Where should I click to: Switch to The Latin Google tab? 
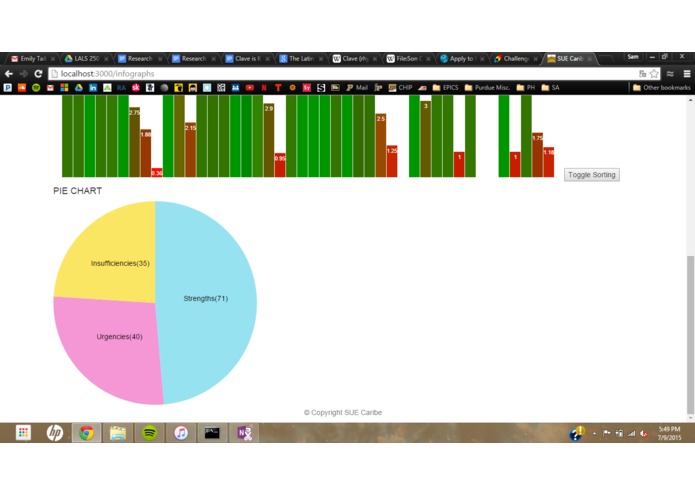301,58
